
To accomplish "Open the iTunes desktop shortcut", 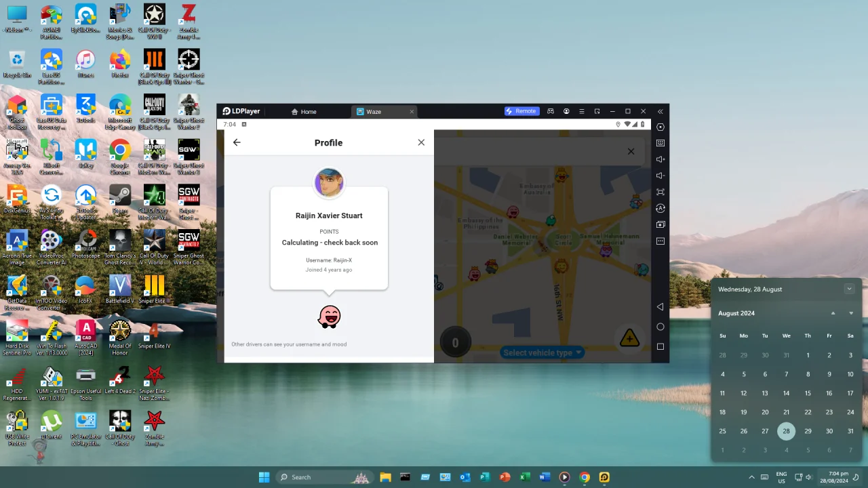I will [x=85, y=64].
